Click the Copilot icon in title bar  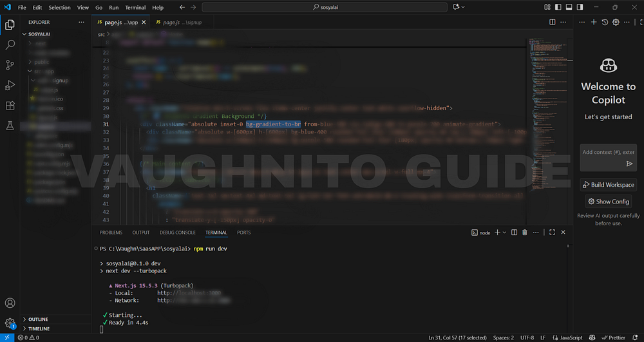click(x=456, y=7)
